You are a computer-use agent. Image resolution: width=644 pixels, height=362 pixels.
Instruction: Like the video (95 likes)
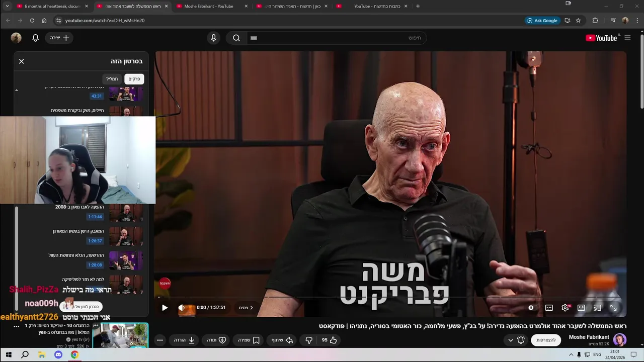click(330, 340)
